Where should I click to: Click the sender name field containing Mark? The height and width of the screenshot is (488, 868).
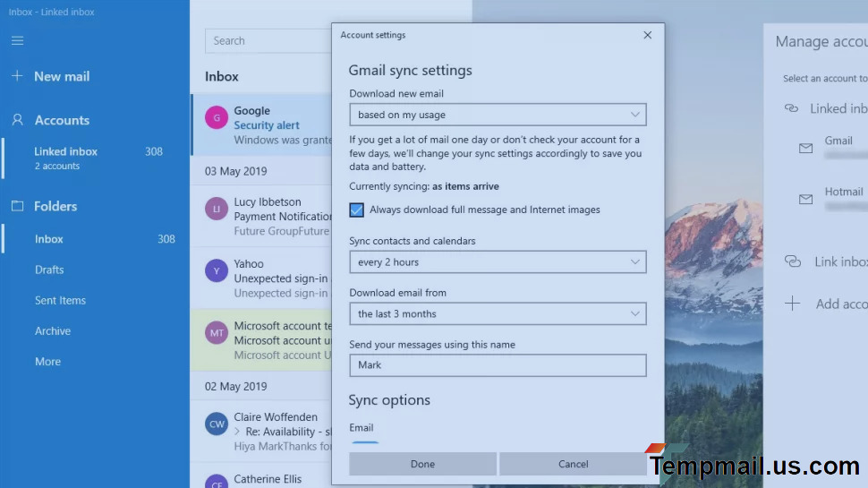pyautogui.click(x=497, y=365)
